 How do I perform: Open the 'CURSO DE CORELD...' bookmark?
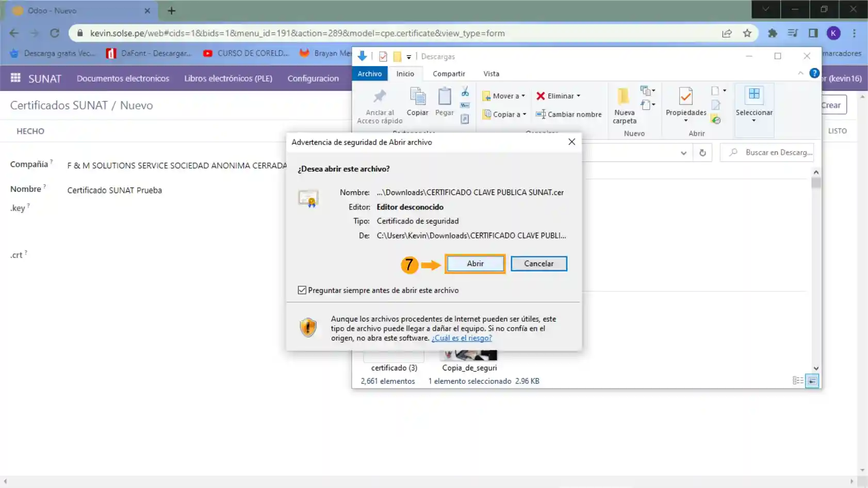tap(246, 53)
